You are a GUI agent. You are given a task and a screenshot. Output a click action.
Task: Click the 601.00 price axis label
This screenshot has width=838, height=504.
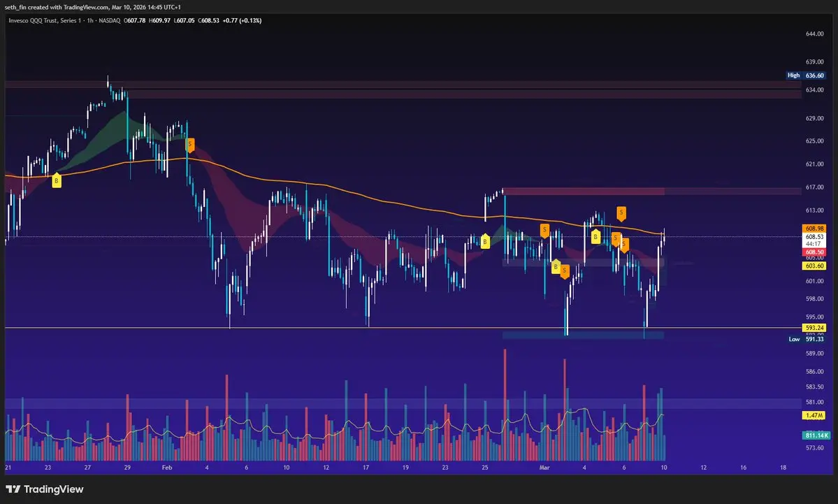pyautogui.click(x=814, y=281)
